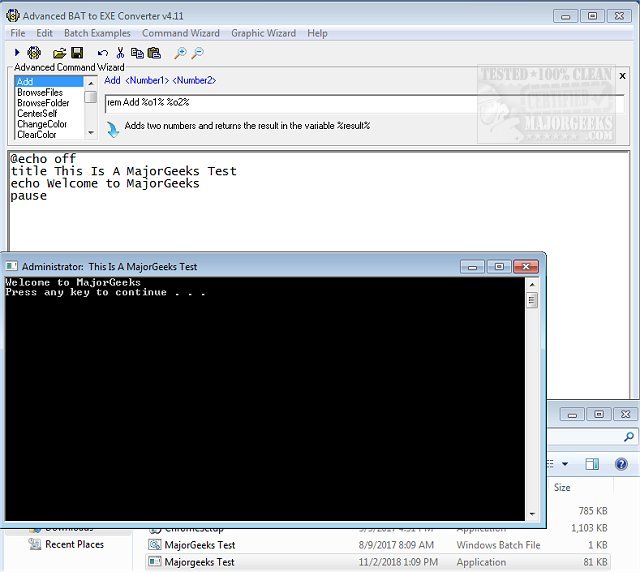Maximize the Administrator console window
Viewport: 640px width, 572px height.
(499, 267)
